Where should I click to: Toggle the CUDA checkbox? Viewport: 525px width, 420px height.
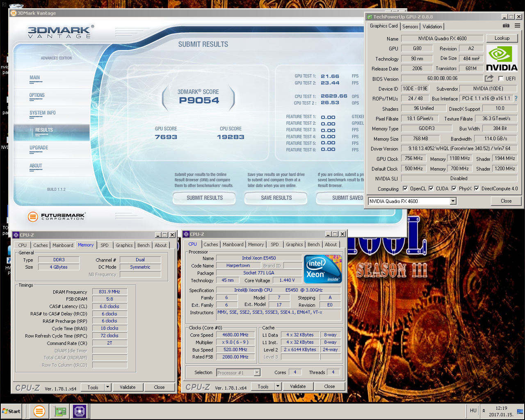point(431,189)
